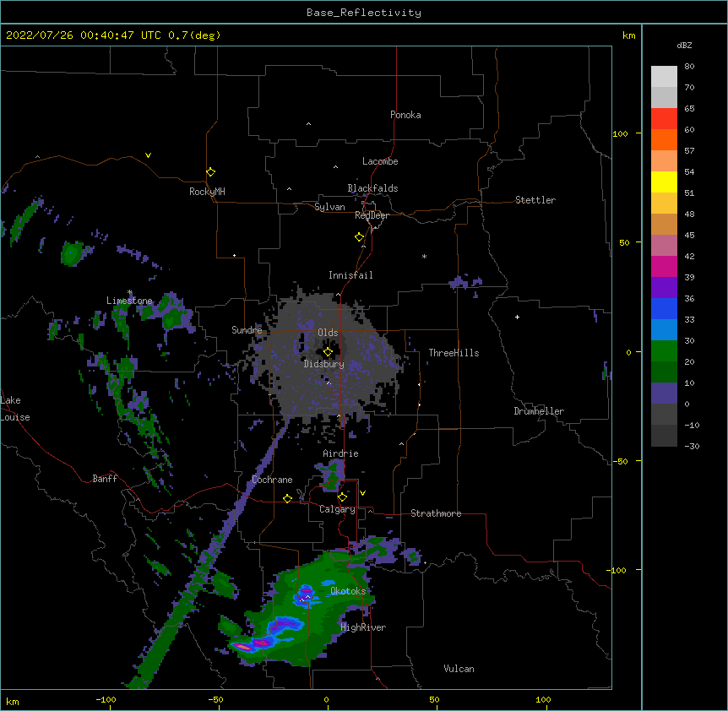
Task: Click the Ponoka city label
Action: [x=405, y=115]
